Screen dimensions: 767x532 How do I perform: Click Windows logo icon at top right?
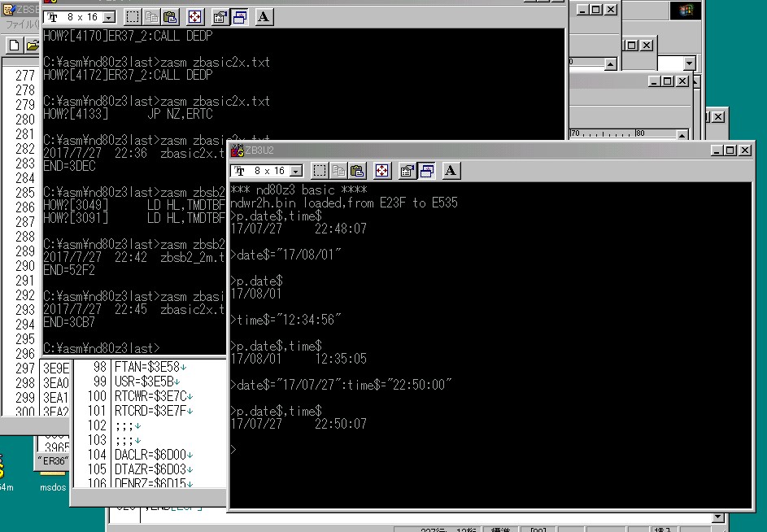coord(686,11)
